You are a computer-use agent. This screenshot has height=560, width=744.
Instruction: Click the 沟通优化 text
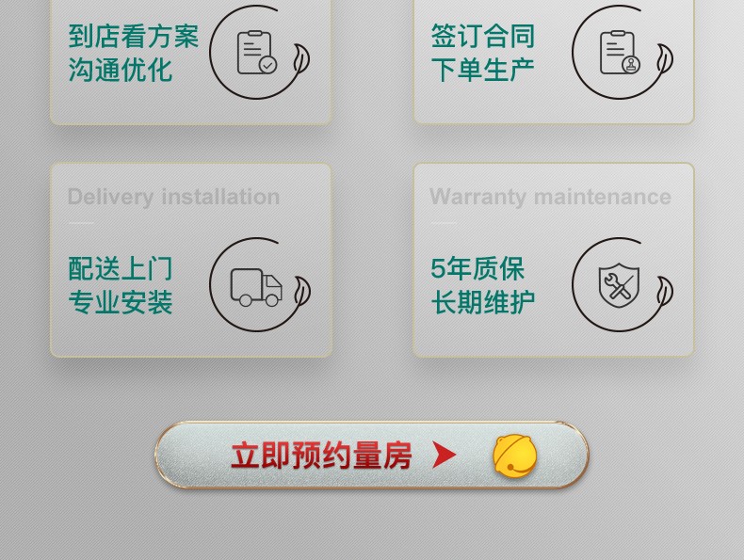pos(120,70)
